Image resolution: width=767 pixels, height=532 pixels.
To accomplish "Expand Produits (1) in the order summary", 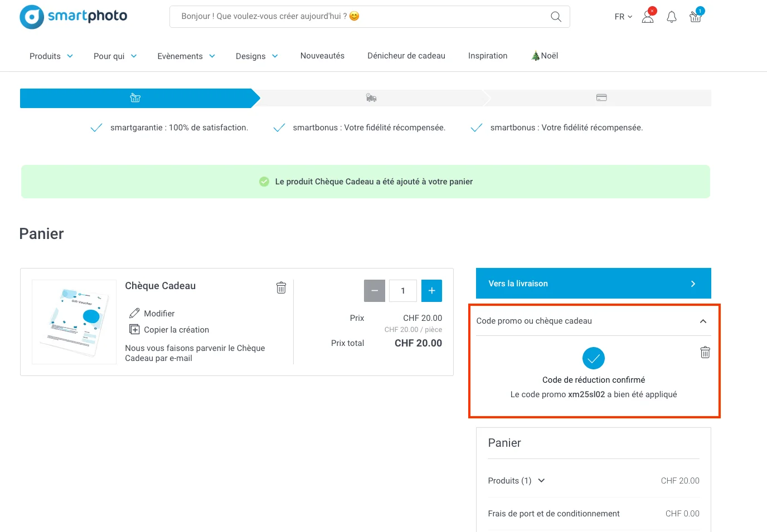I will pyautogui.click(x=541, y=480).
